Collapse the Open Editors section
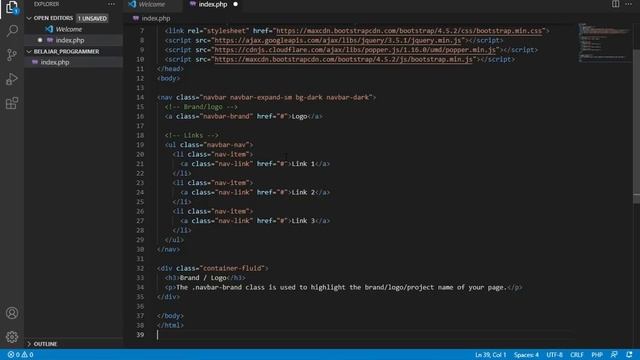The height and width of the screenshot is (360, 640). 29,18
